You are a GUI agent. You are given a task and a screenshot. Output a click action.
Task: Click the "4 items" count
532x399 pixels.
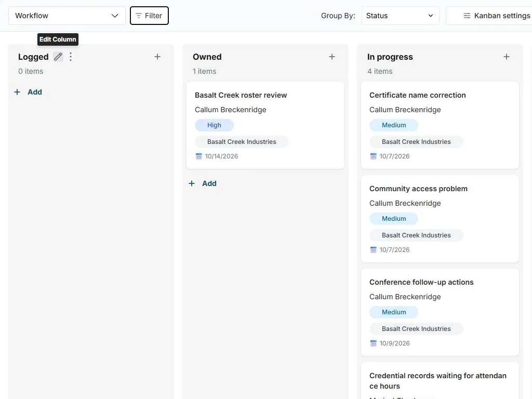pyautogui.click(x=380, y=72)
